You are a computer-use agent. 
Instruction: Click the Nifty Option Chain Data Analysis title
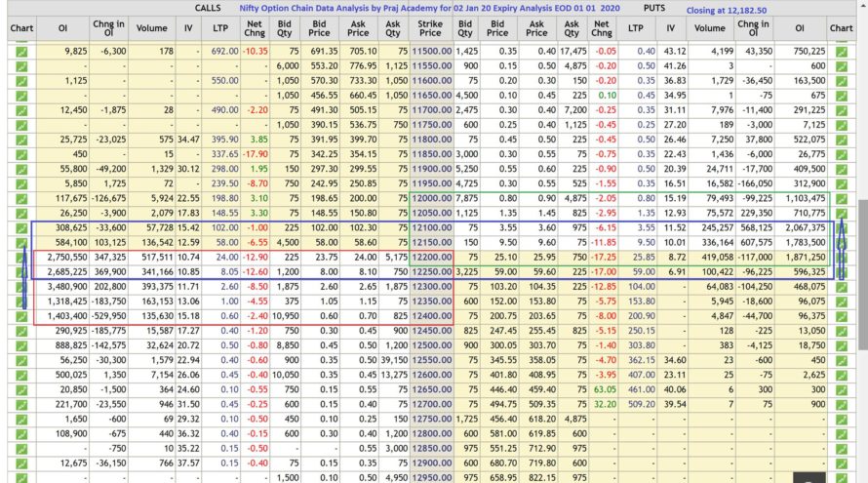click(429, 9)
